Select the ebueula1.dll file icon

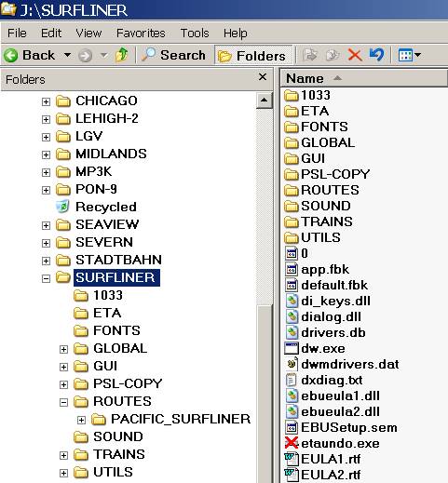click(x=292, y=396)
